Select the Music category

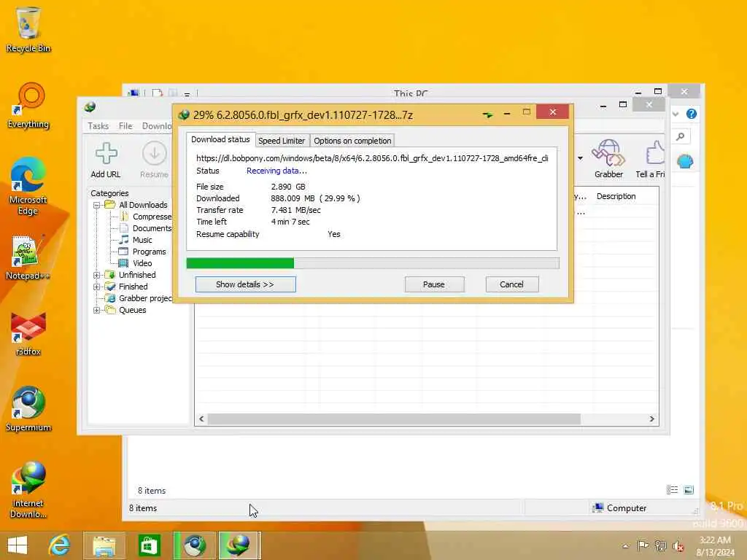tap(136, 240)
